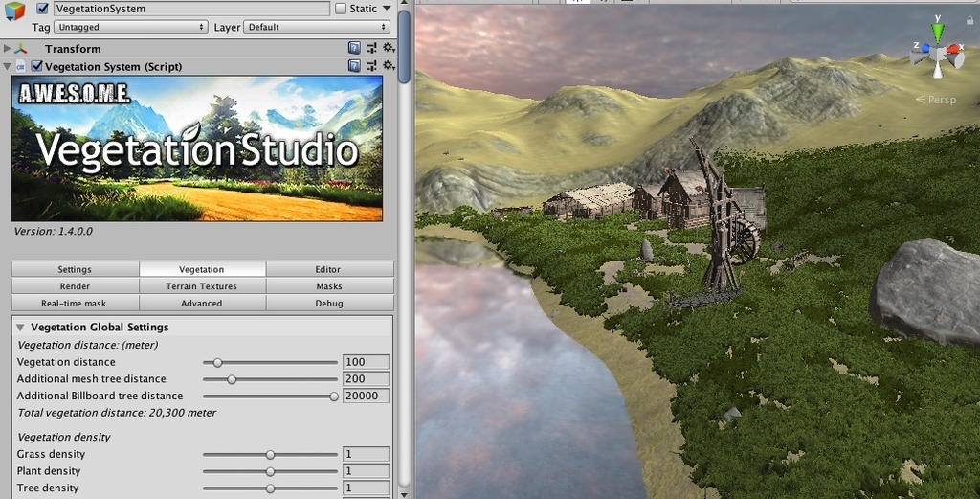Image resolution: width=980 pixels, height=499 pixels.
Task: Click 'Total vegetation distance: 20,300 meter' text
Action: pyautogui.click(x=117, y=413)
